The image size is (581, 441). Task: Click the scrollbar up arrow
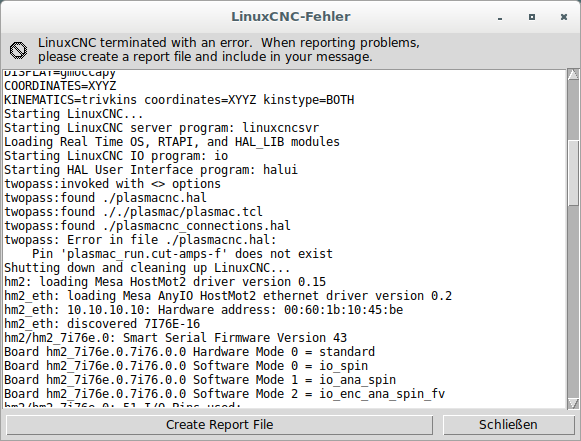pos(573,74)
